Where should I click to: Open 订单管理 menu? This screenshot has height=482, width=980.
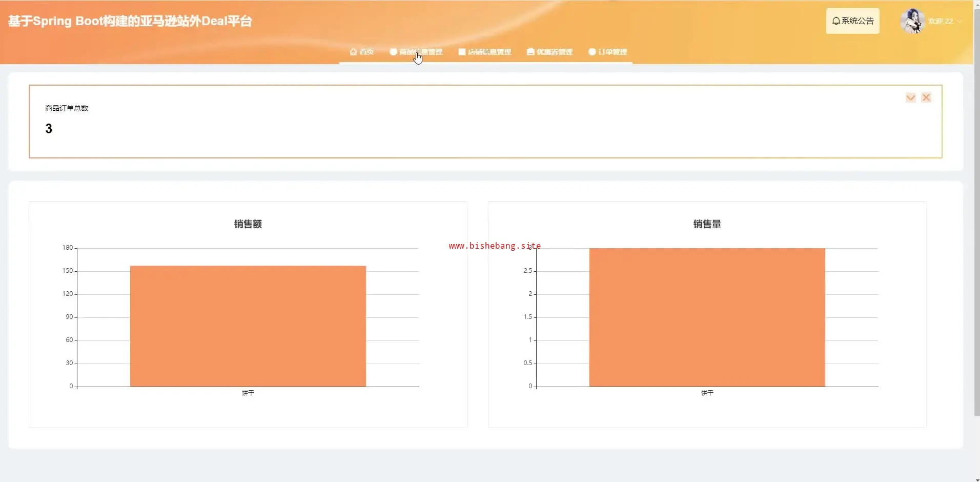607,52
